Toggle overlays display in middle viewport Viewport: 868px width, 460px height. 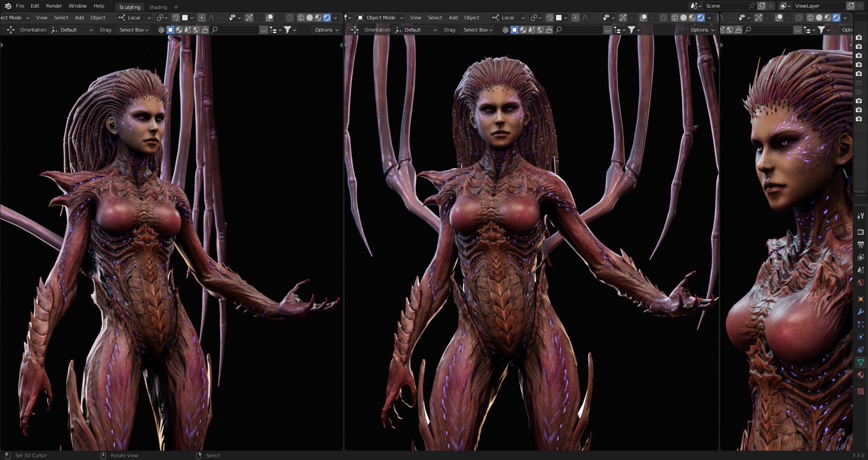coord(643,18)
